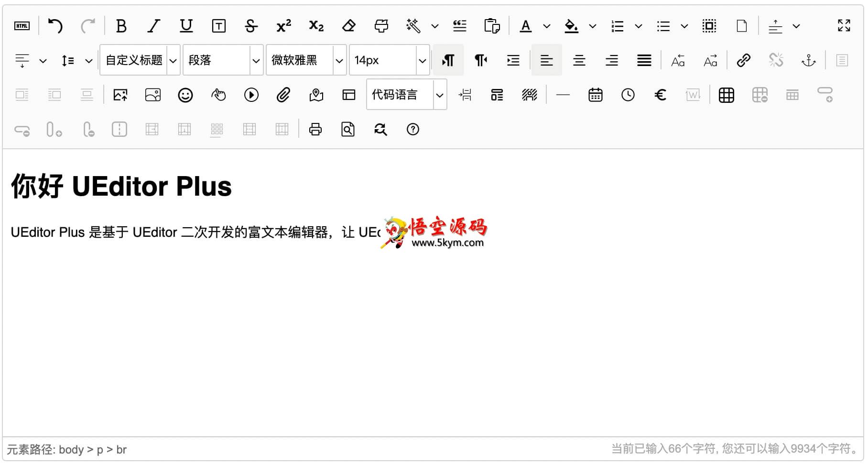The height and width of the screenshot is (465, 868).
Task: Toggle HTML source code view
Action: (22, 26)
